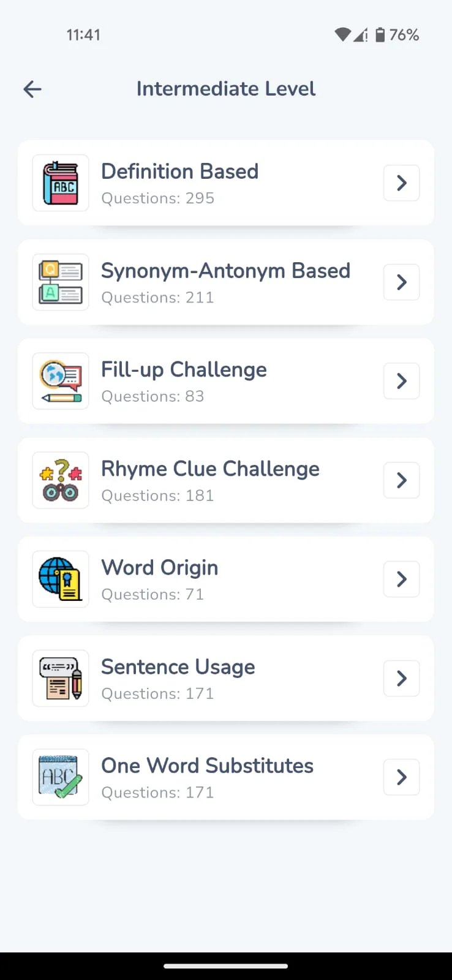Tap the Definition Based book icon

point(61,183)
